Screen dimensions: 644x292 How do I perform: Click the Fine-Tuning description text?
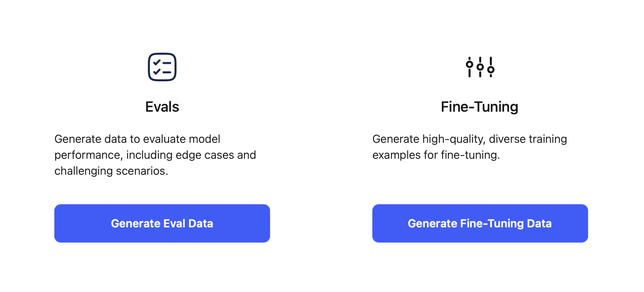(469, 147)
